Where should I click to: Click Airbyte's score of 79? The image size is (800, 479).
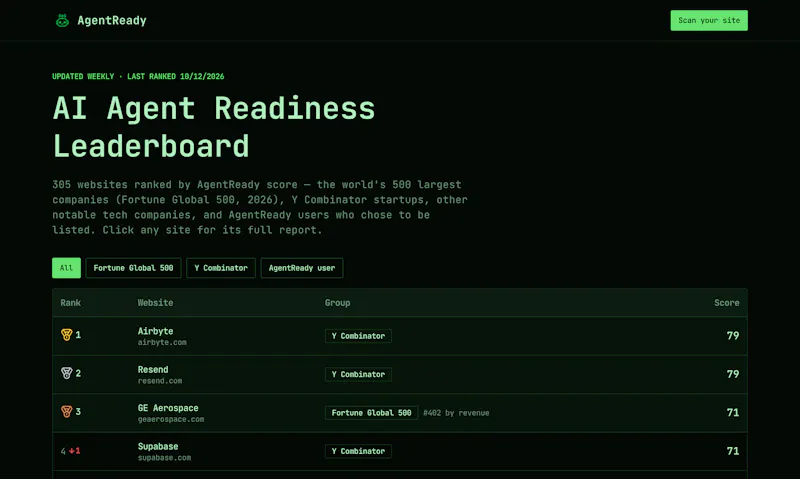(x=733, y=336)
